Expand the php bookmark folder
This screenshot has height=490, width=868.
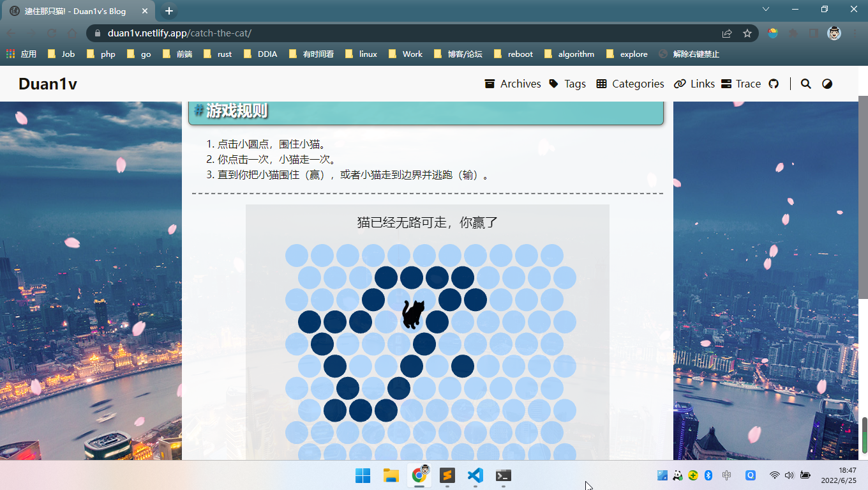[x=101, y=54]
